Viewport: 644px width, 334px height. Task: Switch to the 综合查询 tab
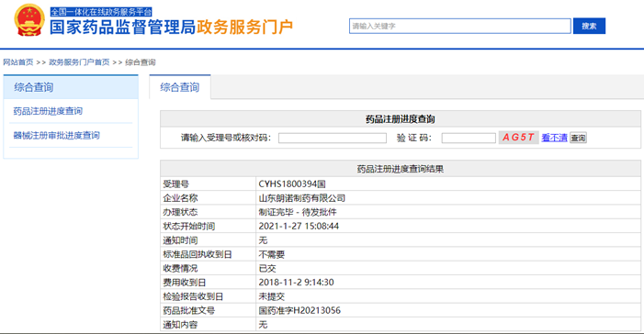coord(180,87)
